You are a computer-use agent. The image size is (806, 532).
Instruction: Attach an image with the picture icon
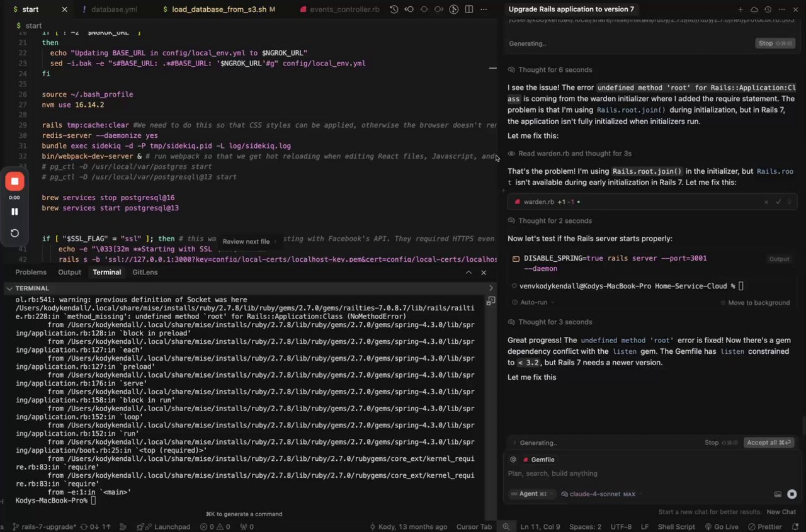pos(778,494)
